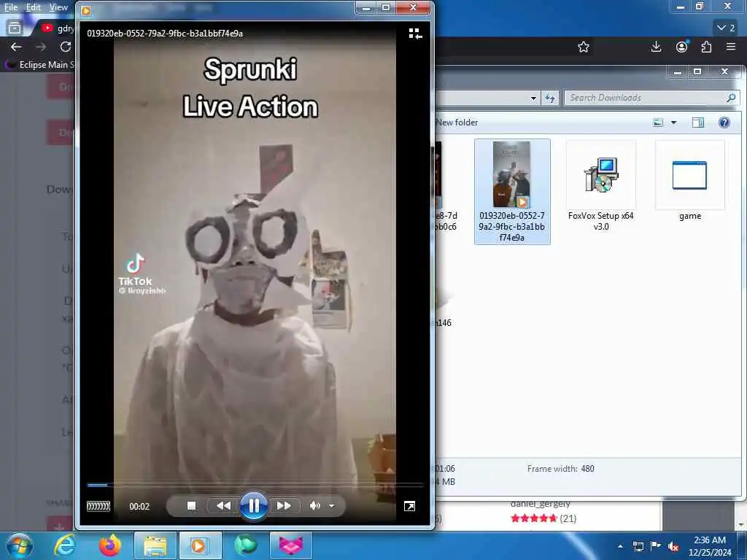Open the view options dropdown arrow
The width and height of the screenshot is (747, 560).
coord(673,122)
